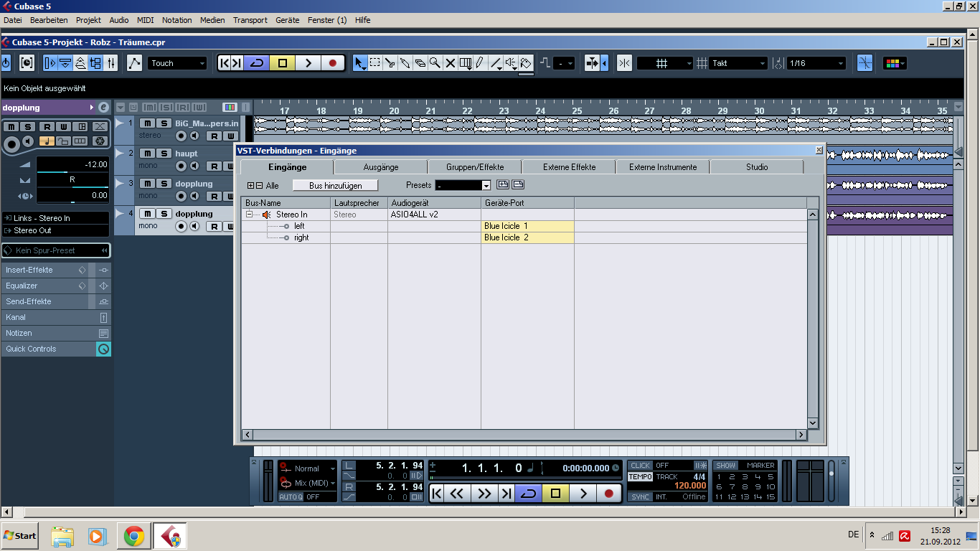
Task: Click the Inspector Monitor speaker button
Action: (28, 141)
